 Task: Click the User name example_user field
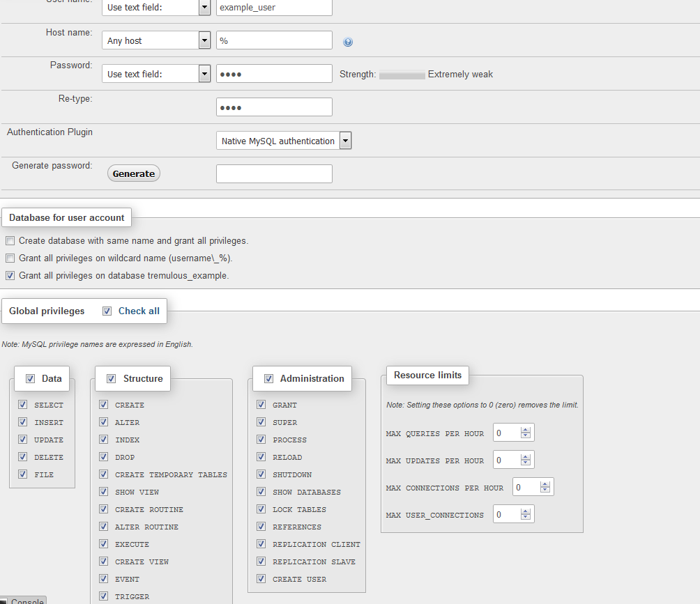pos(274,8)
